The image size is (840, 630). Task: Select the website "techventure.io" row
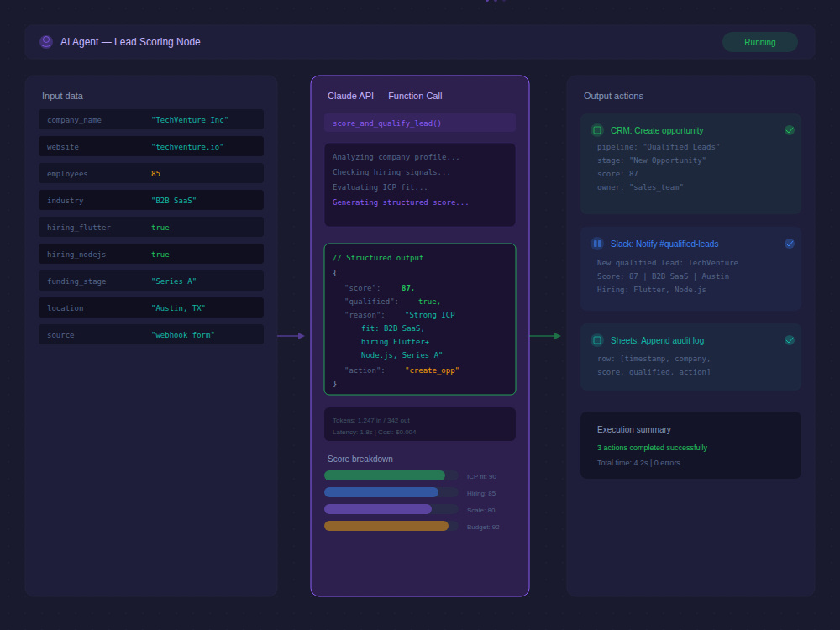pos(151,146)
